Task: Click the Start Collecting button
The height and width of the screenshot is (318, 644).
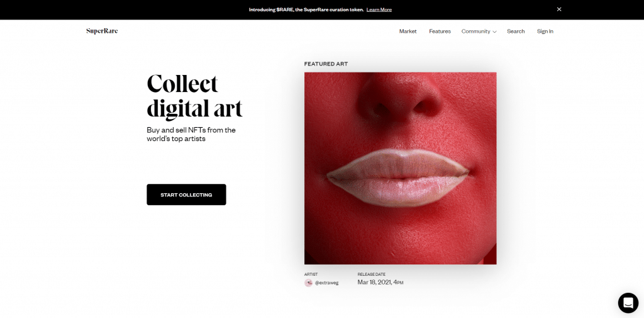Action: coord(186,195)
